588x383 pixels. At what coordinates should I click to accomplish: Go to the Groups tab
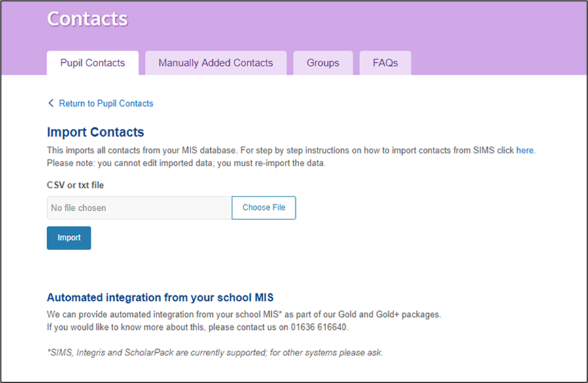323,63
